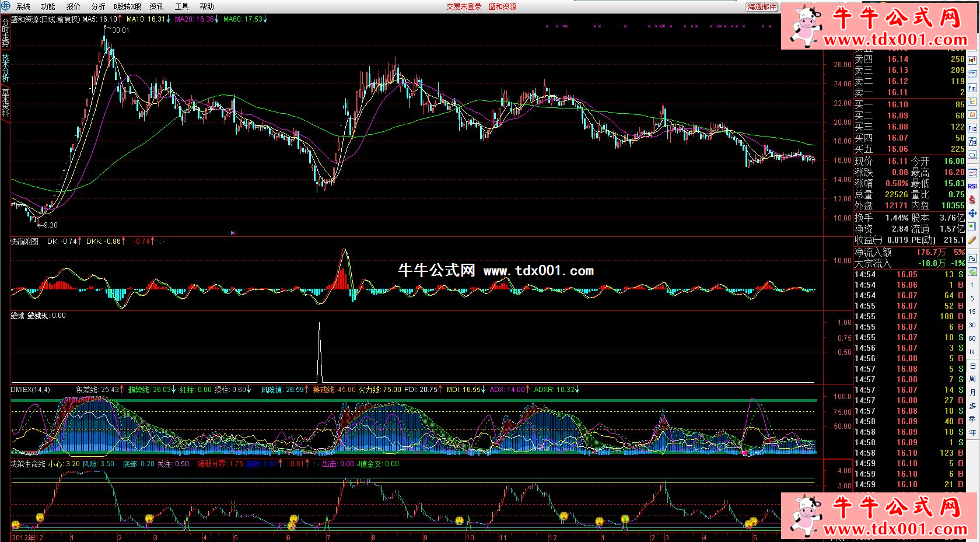
Task: Click the 卖四 16.14 order book row
Action: click(909, 60)
